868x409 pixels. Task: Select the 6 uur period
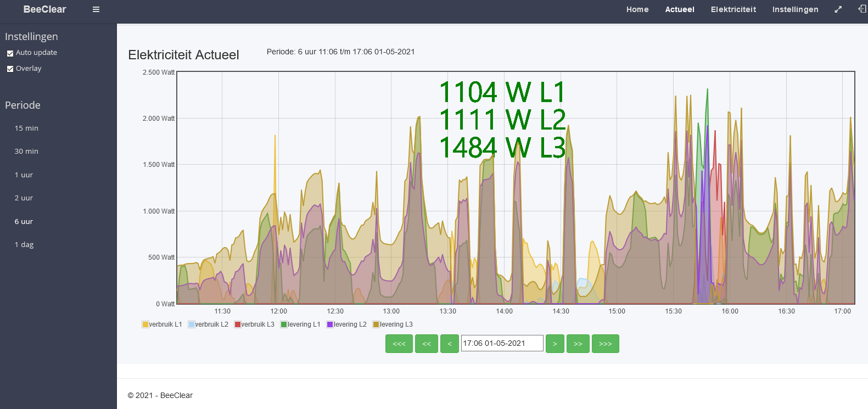(24, 221)
